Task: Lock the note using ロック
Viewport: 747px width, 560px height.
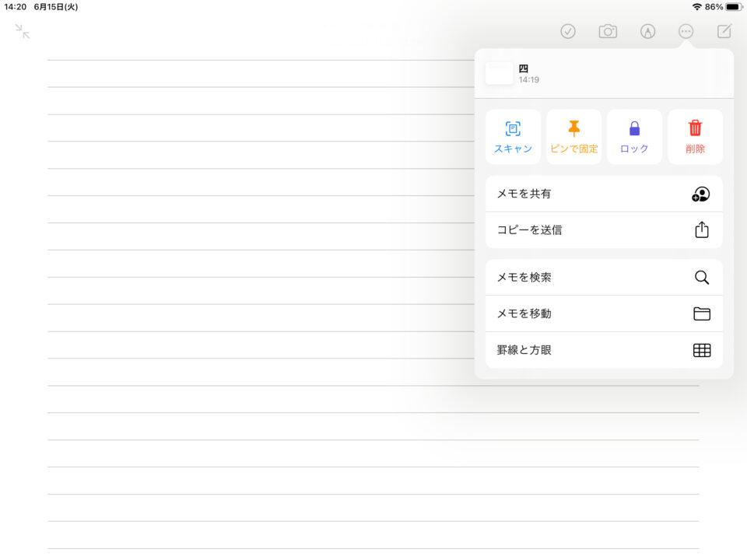Action: [x=634, y=137]
